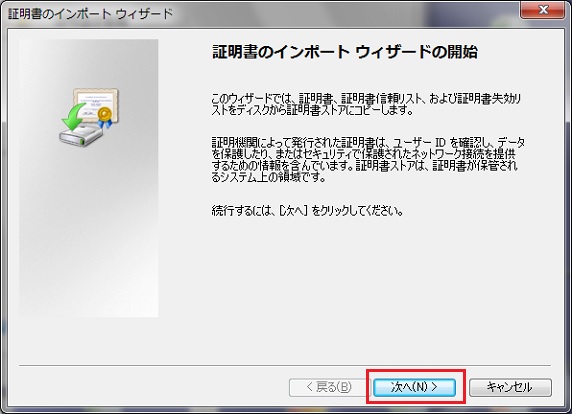Viewport: 572px width, 414px height.
Task: Click the heading 証明書のインポート ウィザードの開始
Action: [x=344, y=52]
